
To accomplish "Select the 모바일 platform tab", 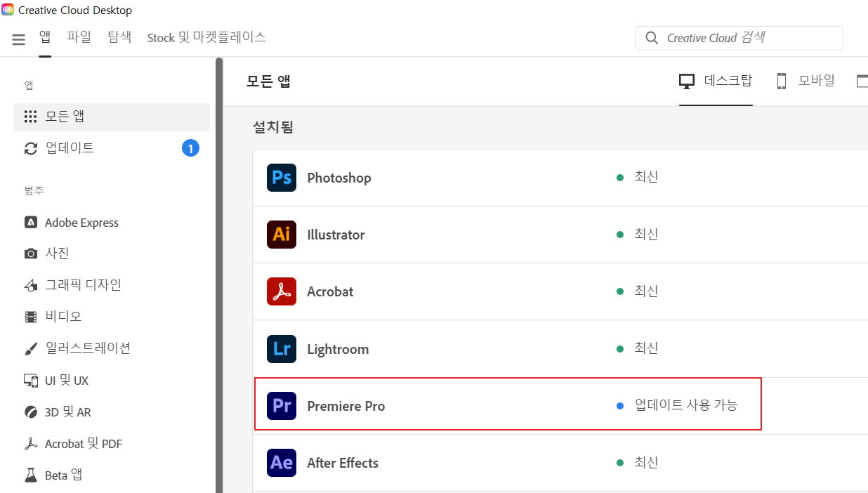I will [805, 81].
